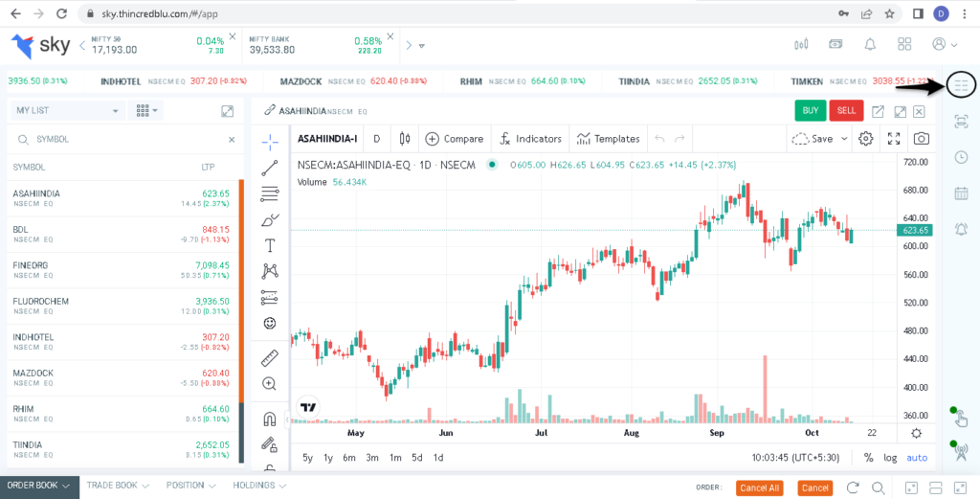Select the 5d time range
The image size is (980, 499).
pos(417,458)
